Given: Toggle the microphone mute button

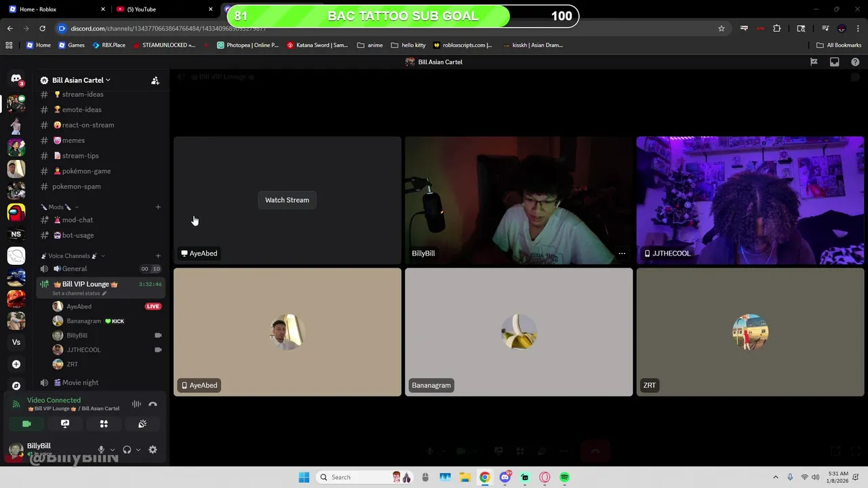Looking at the screenshot, I should (x=101, y=449).
